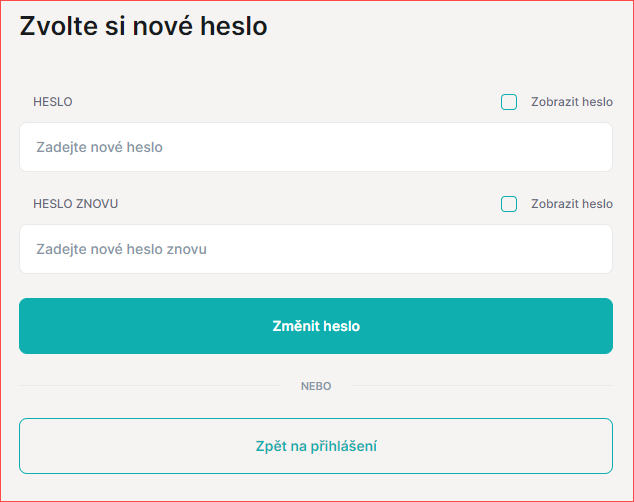634x502 pixels.
Task: Click the "Zpět na přihlášení" button
Action: coord(316,446)
